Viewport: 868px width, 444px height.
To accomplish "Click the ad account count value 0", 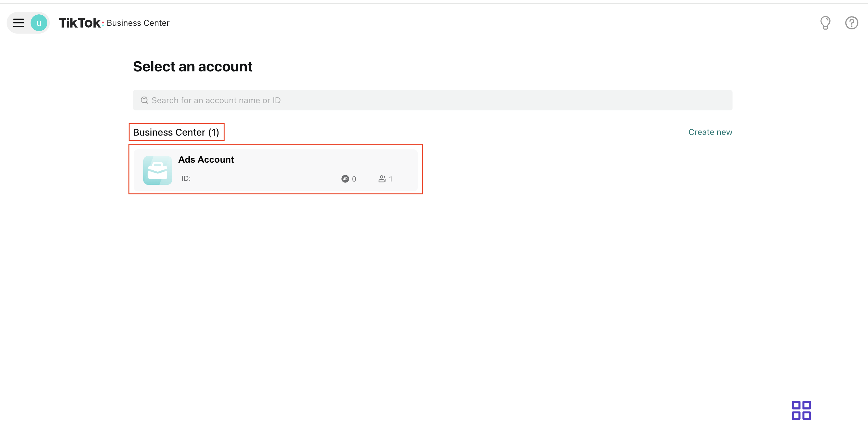I will pyautogui.click(x=354, y=179).
